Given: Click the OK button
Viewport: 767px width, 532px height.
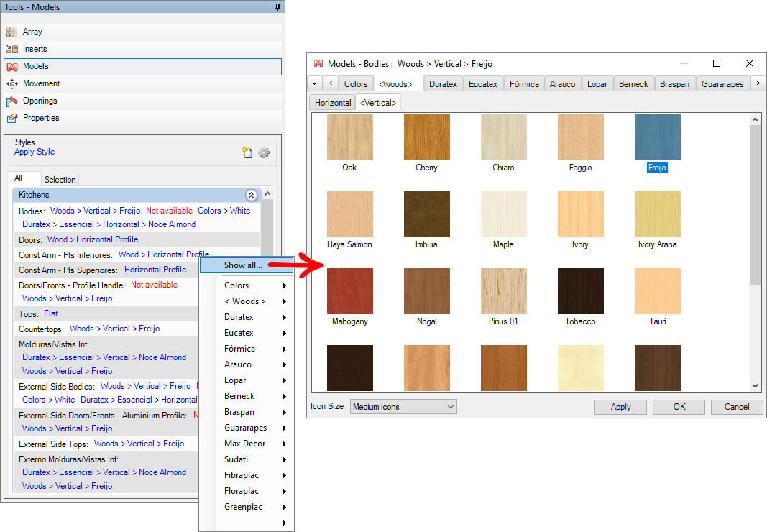Looking at the screenshot, I should point(679,407).
